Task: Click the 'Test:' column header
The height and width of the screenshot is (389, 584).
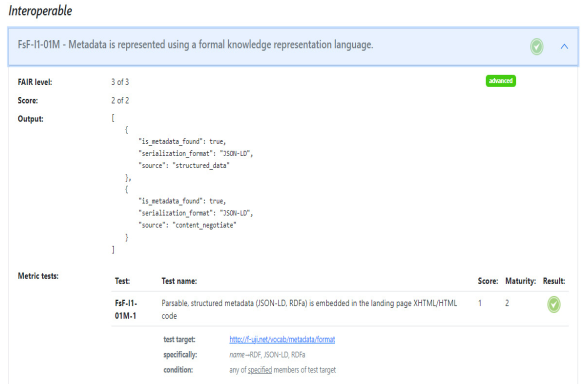Action: coord(122,281)
